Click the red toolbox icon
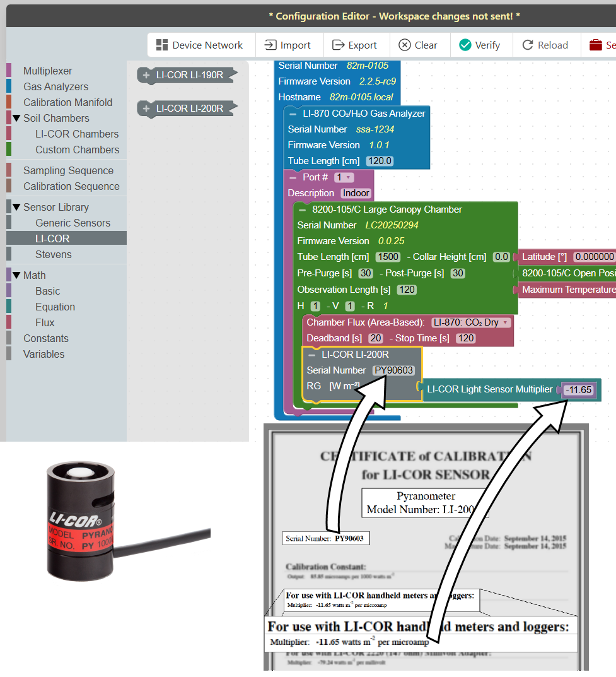The image size is (616, 677). click(x=595, y=45)
